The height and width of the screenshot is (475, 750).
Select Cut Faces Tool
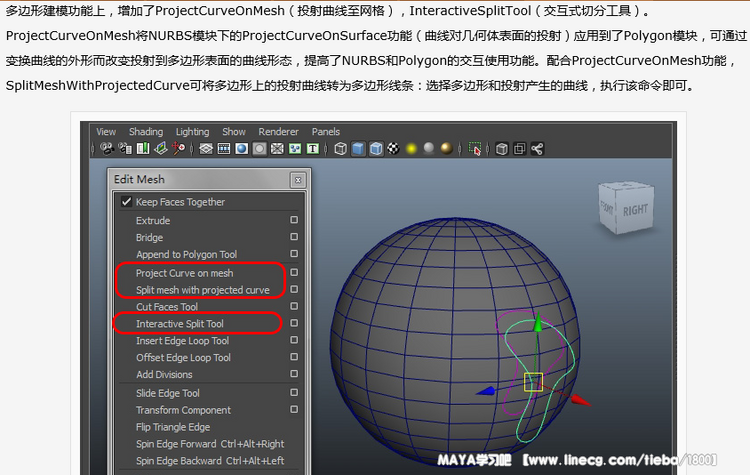167,307
